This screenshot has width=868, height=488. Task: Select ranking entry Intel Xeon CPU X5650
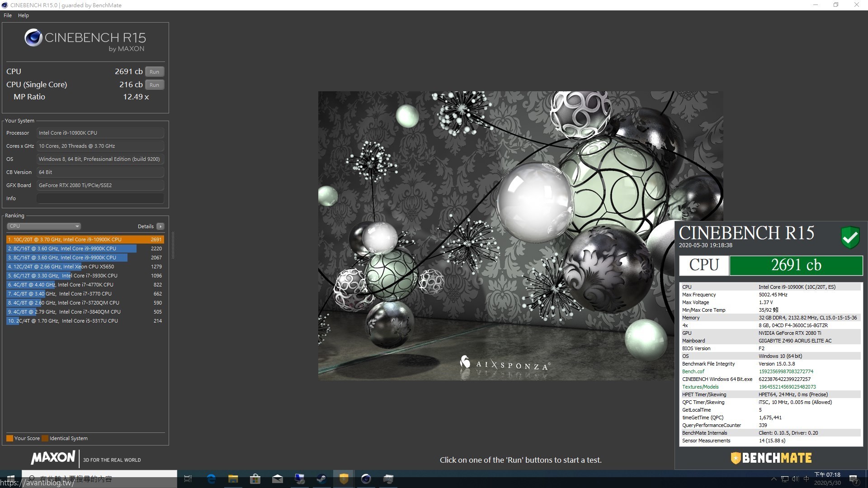[85, 267]
